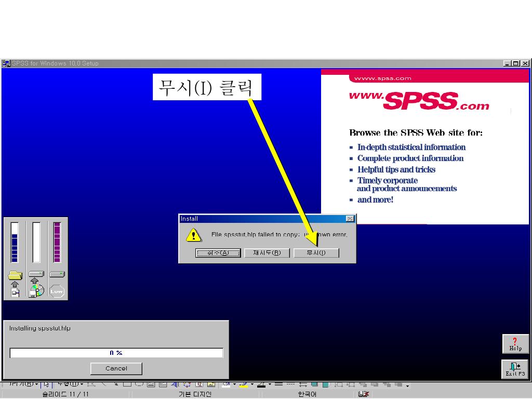This screenshot has width=532, height=399.
Task: Open the Fill Color dropdown arrow
Action: click(234, 384)
